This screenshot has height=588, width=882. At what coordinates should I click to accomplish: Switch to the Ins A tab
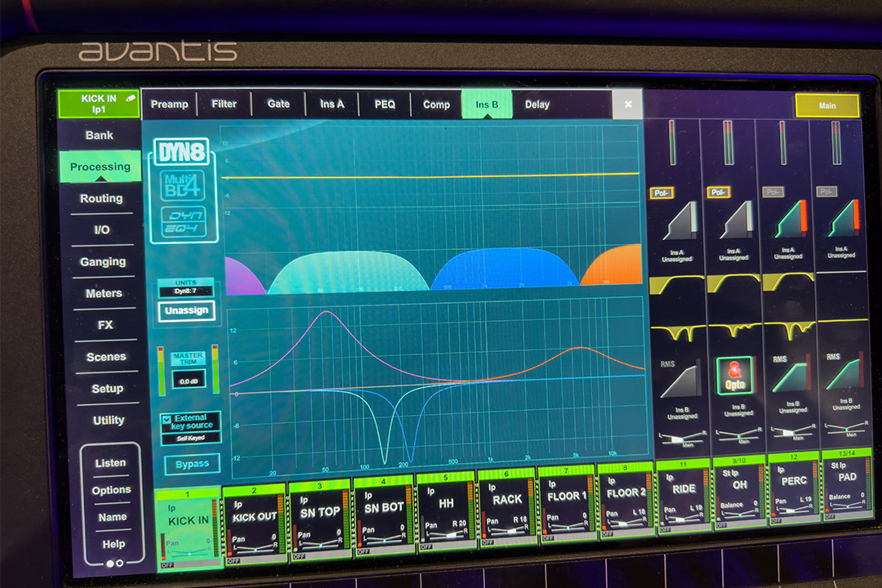(332, 104)
